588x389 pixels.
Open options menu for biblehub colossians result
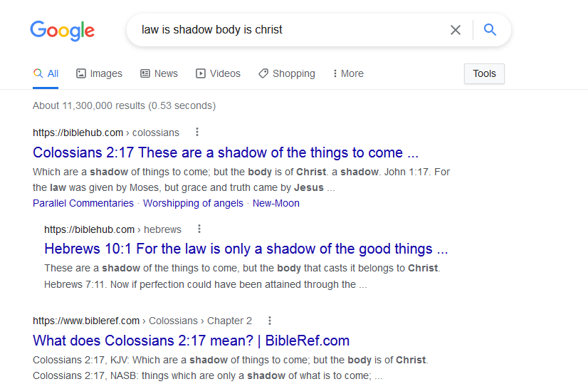coord(197,132)
